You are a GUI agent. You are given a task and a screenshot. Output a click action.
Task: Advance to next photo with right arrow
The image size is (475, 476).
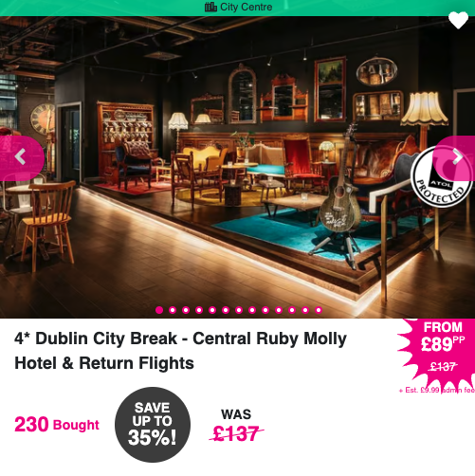(x=457, y=157)
